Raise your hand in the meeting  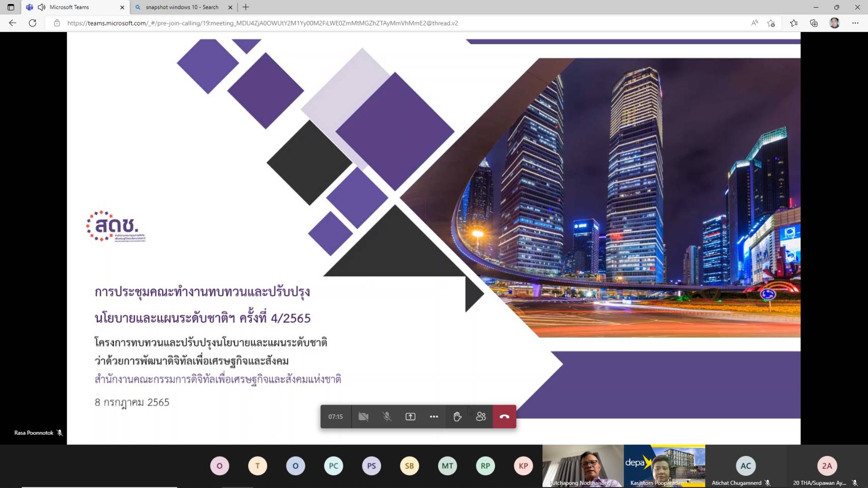tap(457, 416)
